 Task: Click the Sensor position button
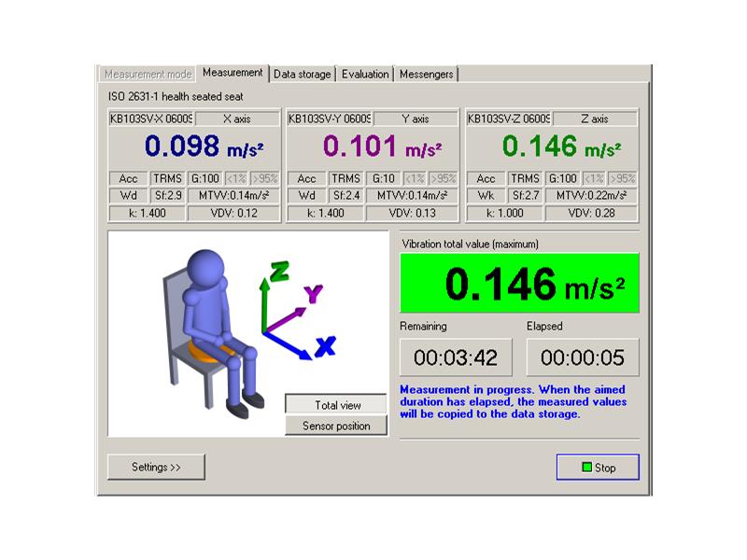336,426
